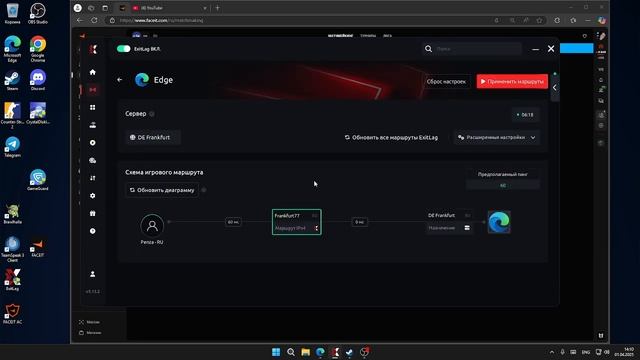Click the round disc icon in ExitLag sidebar

(x=93, y=142)
